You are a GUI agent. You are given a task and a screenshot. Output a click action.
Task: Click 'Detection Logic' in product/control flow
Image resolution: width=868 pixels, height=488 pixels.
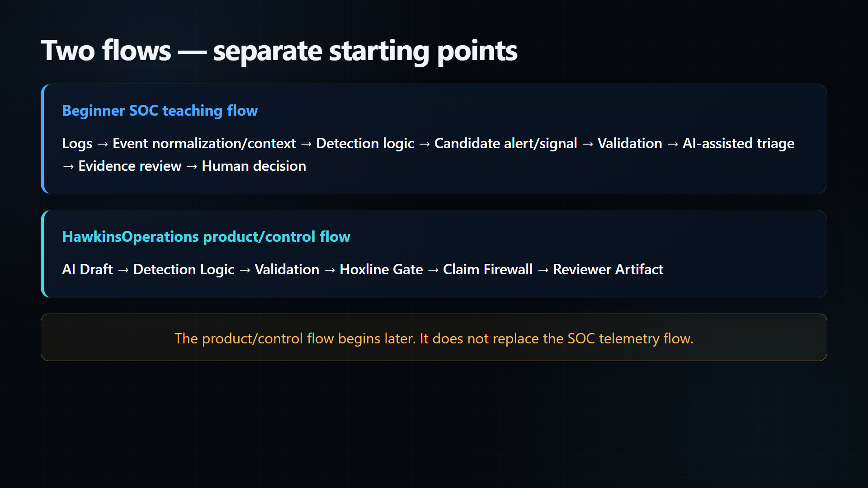(184, 270)
